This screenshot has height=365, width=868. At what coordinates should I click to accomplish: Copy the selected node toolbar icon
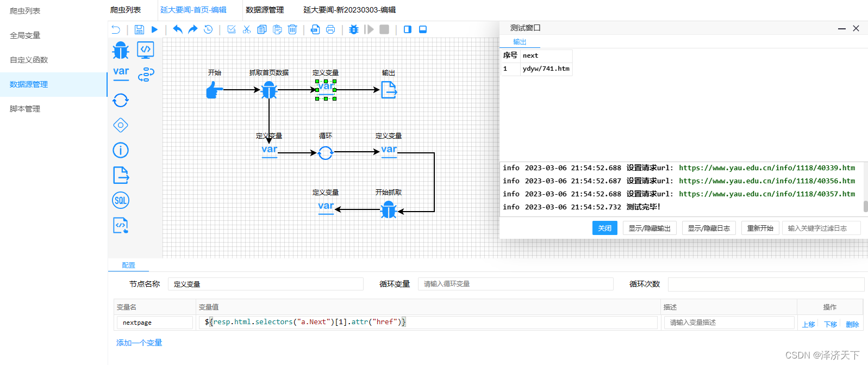pyautogui.click(x=262, y=29)
